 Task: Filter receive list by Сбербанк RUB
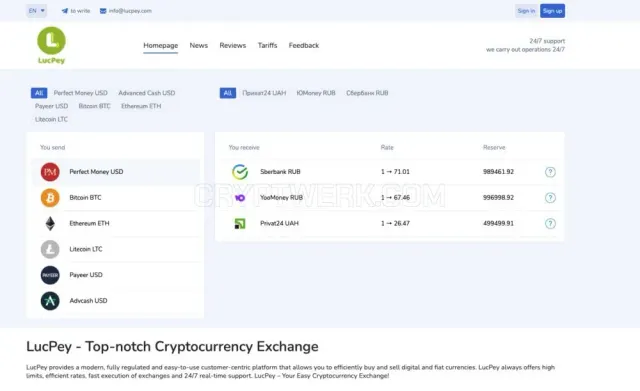pos(367,93)
